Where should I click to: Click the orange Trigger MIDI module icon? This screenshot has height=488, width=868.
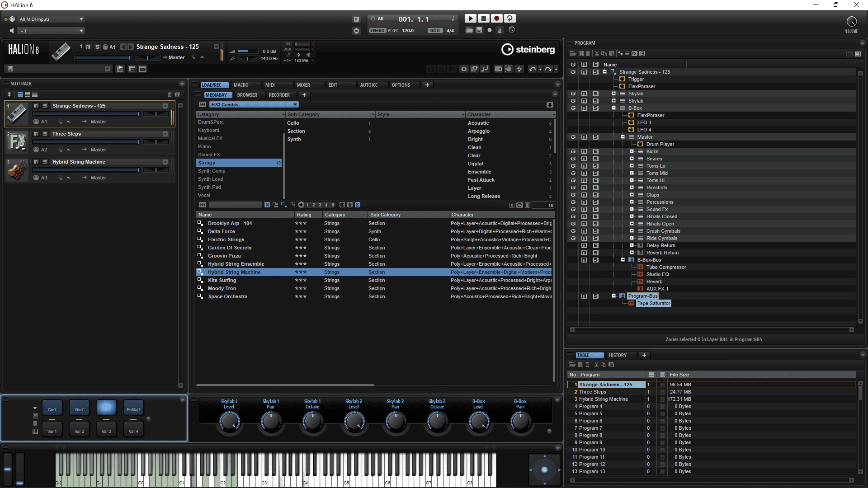pyautogui.click(x=623, y=79)
